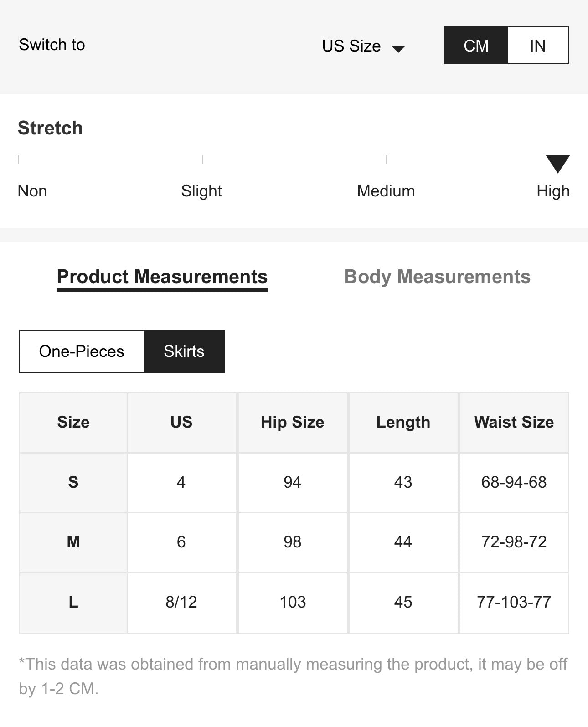Viewport: 588px width, 727px height.
Task: Click the Size column header
Action: (x=73, y=422)
